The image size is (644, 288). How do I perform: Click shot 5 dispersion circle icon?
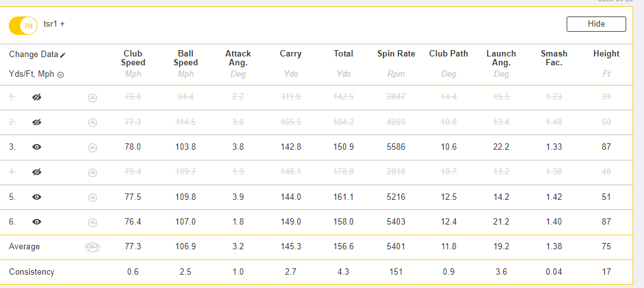coord(93,198)
